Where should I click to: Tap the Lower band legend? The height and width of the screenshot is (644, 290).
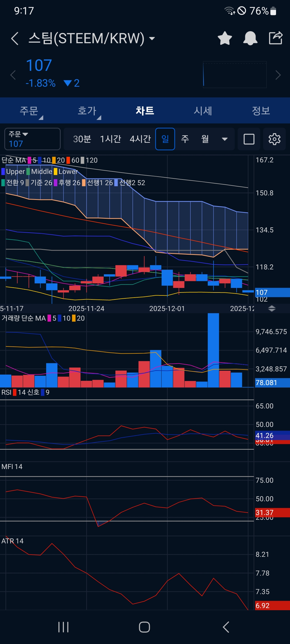tap(66, 171)
